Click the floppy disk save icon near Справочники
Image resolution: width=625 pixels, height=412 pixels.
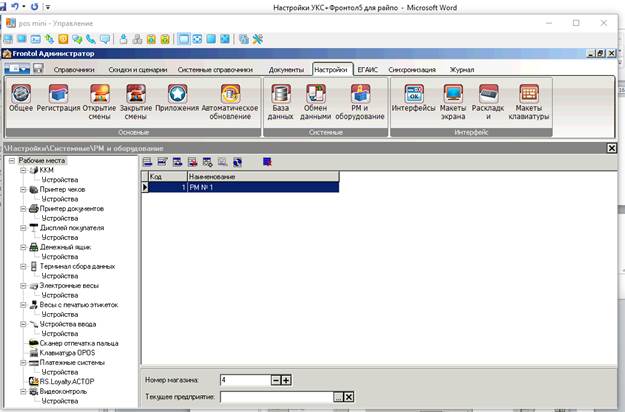(x=38, y=69)
